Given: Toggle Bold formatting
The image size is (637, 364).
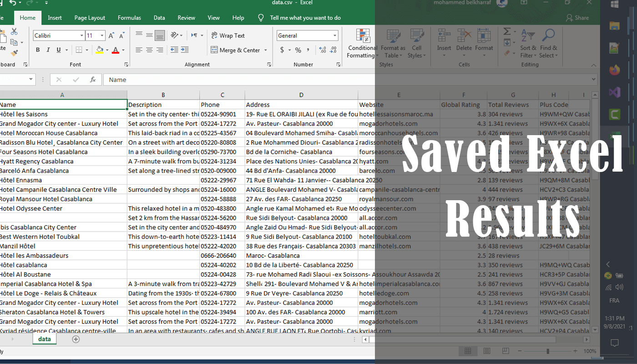Looking at the screenshot, I should pos(38,50).
